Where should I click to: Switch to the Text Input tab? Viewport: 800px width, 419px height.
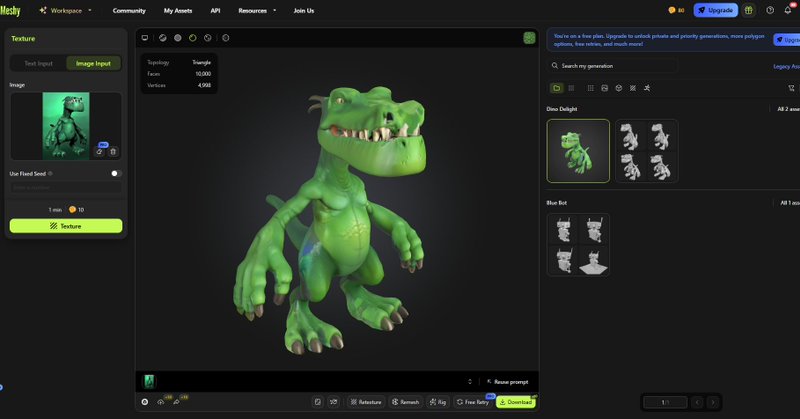[39, 63]
